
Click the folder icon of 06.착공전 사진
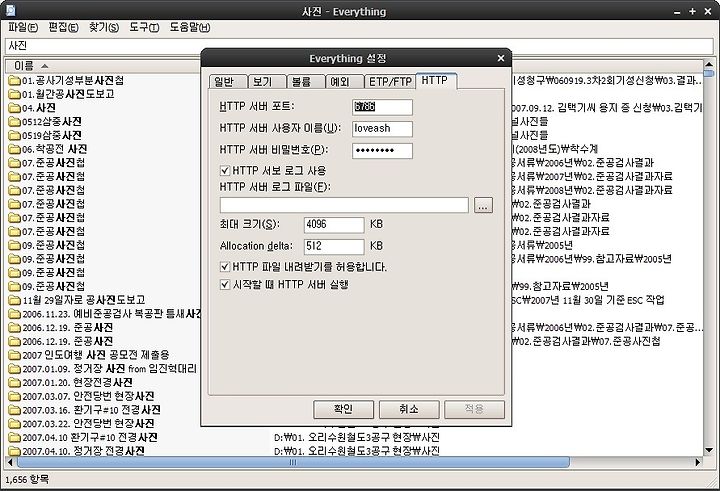[14, 150]
